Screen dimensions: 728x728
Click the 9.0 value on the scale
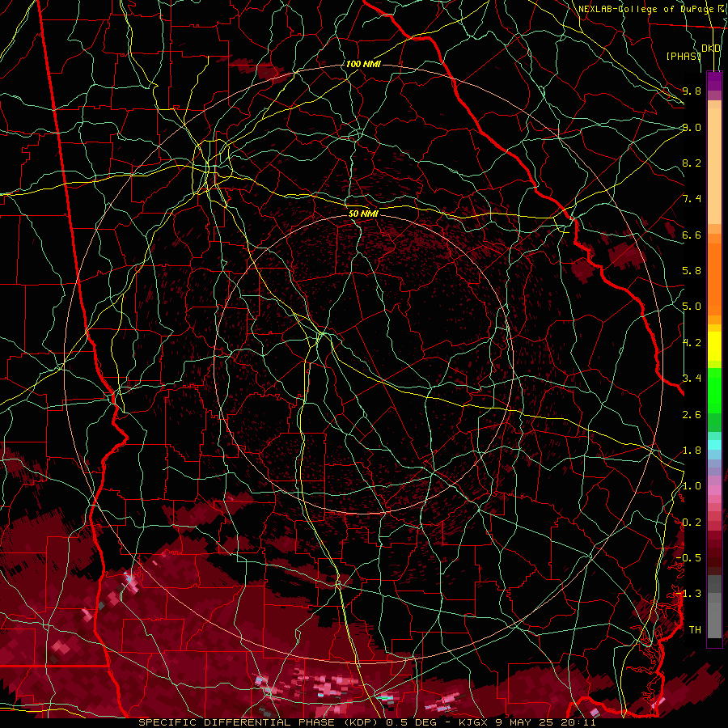coord(692,127)
